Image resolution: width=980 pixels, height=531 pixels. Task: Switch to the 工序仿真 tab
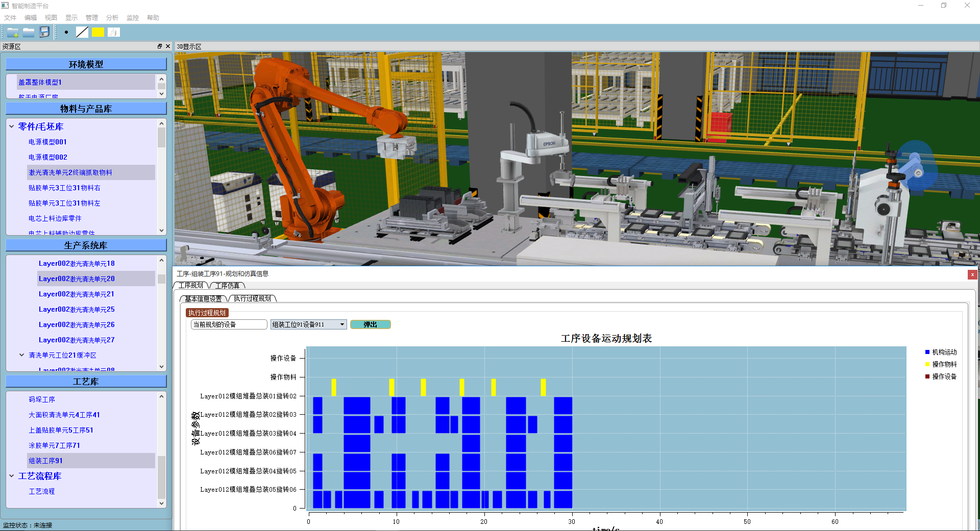(x=227, y=286)
